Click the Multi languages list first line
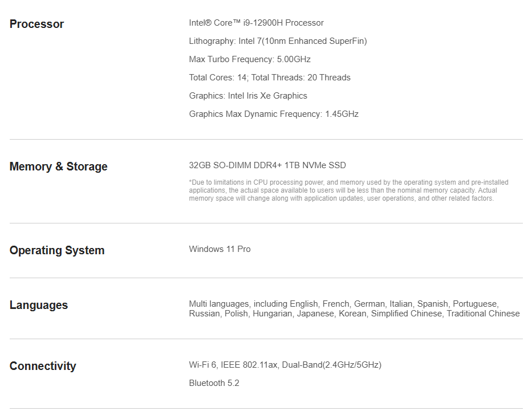 (x=344, y=304)
